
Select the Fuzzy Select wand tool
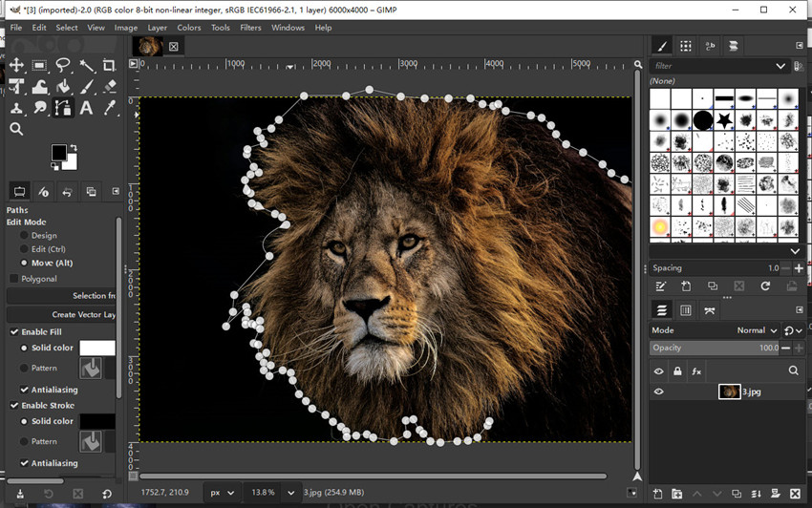click(86, 65)
